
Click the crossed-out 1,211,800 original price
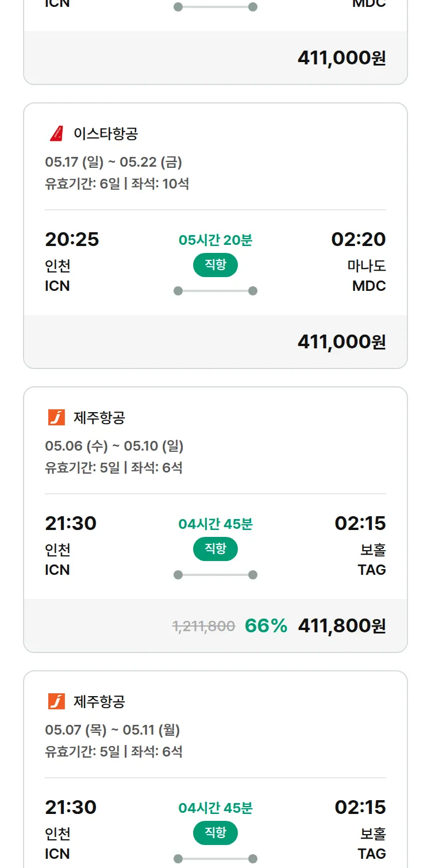(204, 627)
